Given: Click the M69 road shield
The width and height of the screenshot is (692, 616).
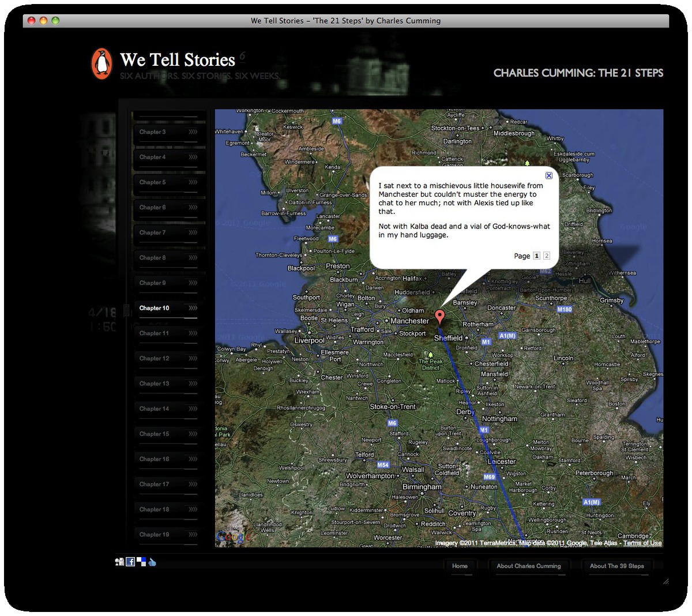Looking at the screenshot, I should click(489, 477).
